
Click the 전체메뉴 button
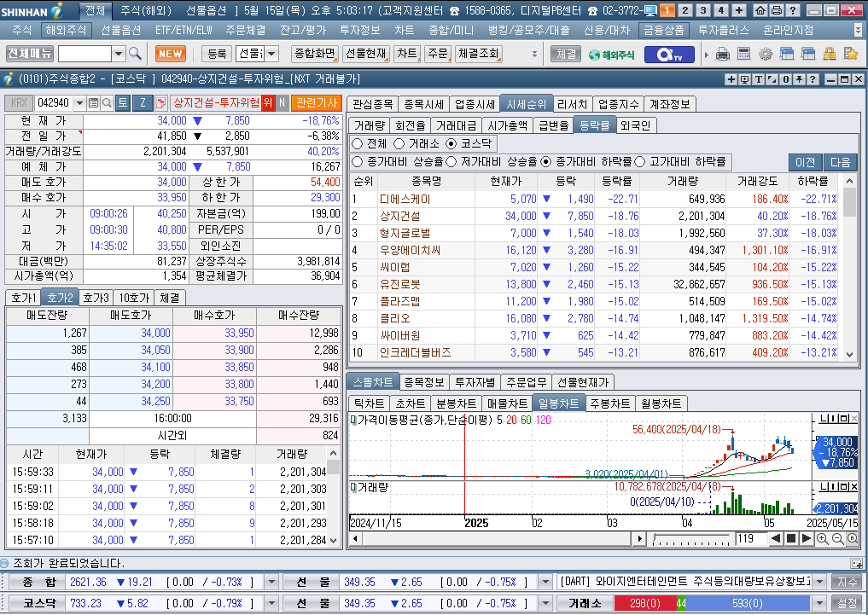point(30,54)
